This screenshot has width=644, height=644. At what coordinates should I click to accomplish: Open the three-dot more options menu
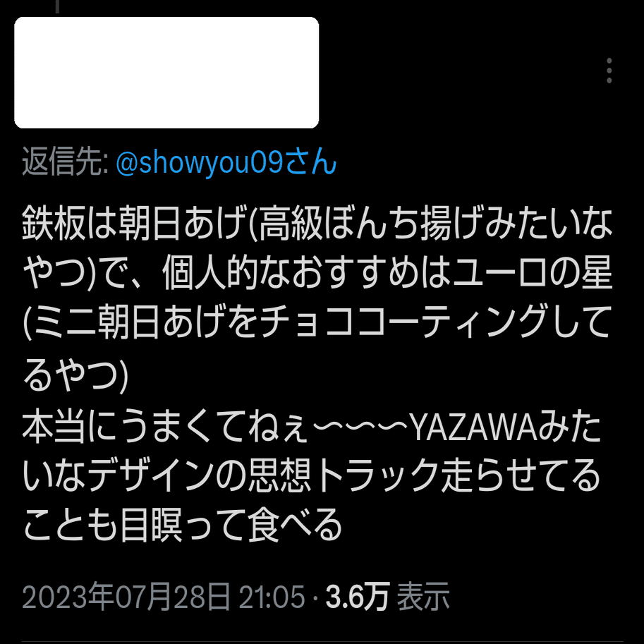click(609, 71)
